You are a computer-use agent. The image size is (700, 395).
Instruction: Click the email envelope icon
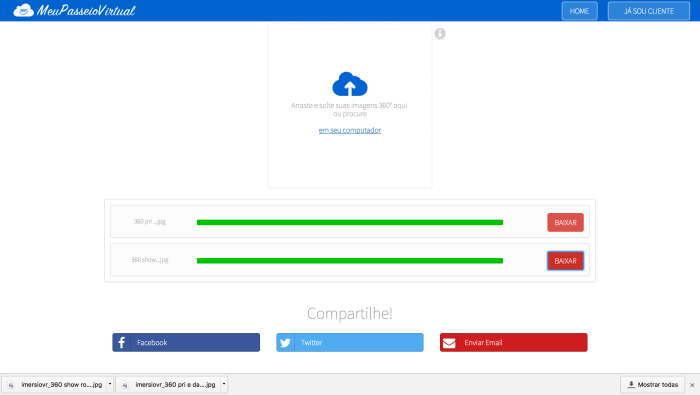click(449, 342)
